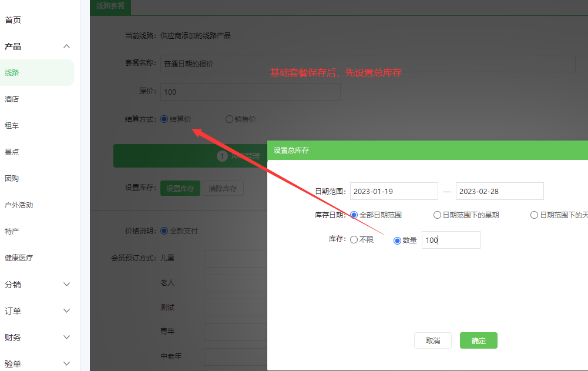Screen dimensions: 588x371
Task: Open 首页 in the sidebar
Action: click(13, 20)
